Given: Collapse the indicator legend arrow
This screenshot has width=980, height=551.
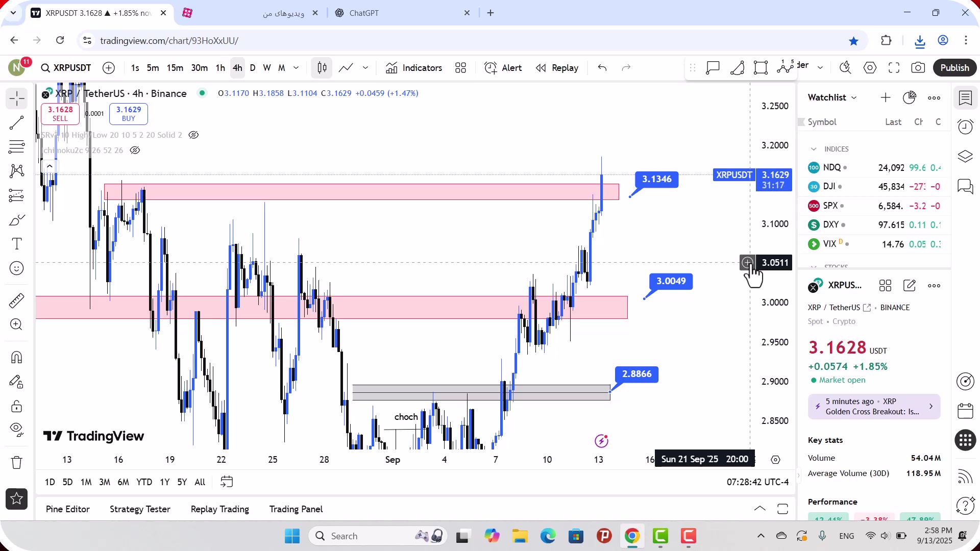Looking at the screenshot, I should [x=50, y=166].
